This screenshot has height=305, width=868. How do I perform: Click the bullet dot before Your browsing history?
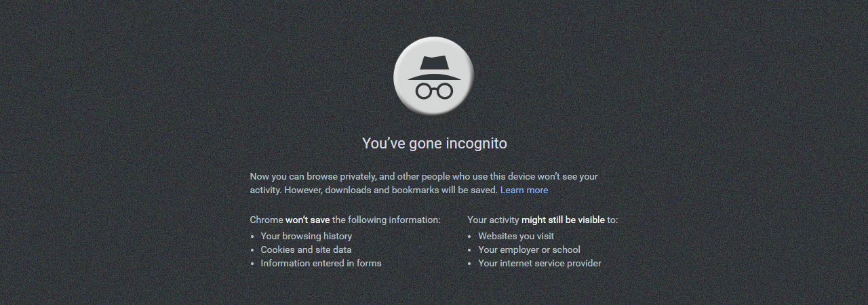click(x=253, y=237)
